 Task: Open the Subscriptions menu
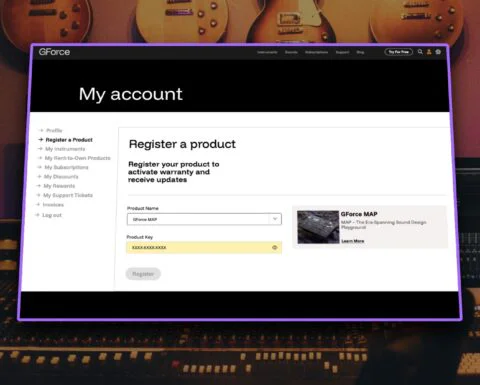[316, 52]
